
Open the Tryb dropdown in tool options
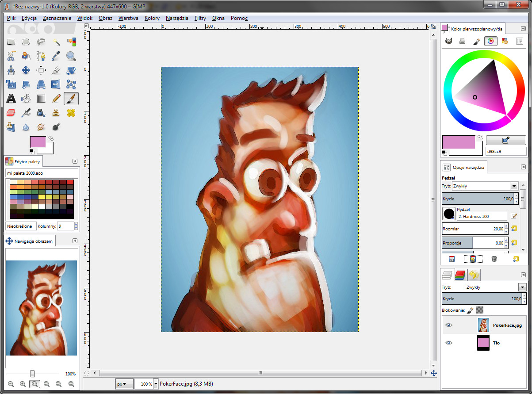point(513,186)
